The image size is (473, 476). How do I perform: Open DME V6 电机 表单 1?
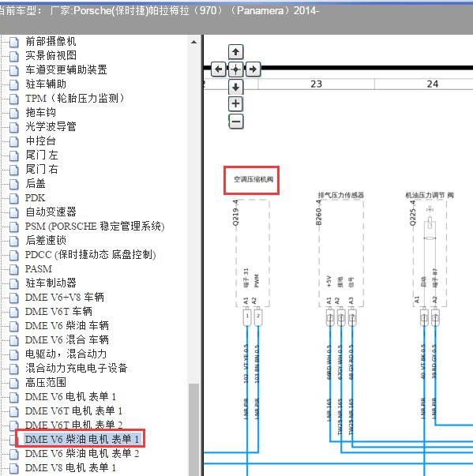(70, 396)
